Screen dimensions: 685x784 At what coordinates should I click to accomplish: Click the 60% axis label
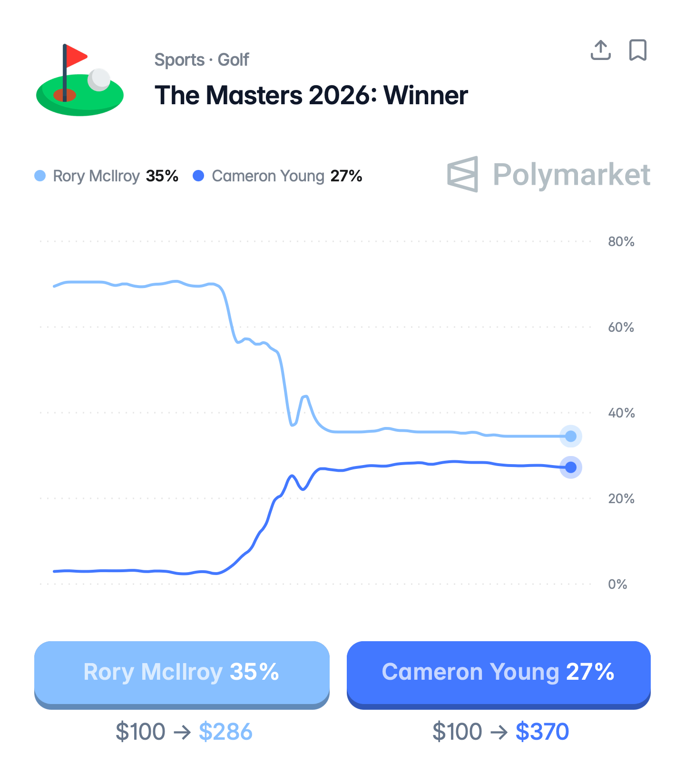pyautogui.click(x=621, y=327)
